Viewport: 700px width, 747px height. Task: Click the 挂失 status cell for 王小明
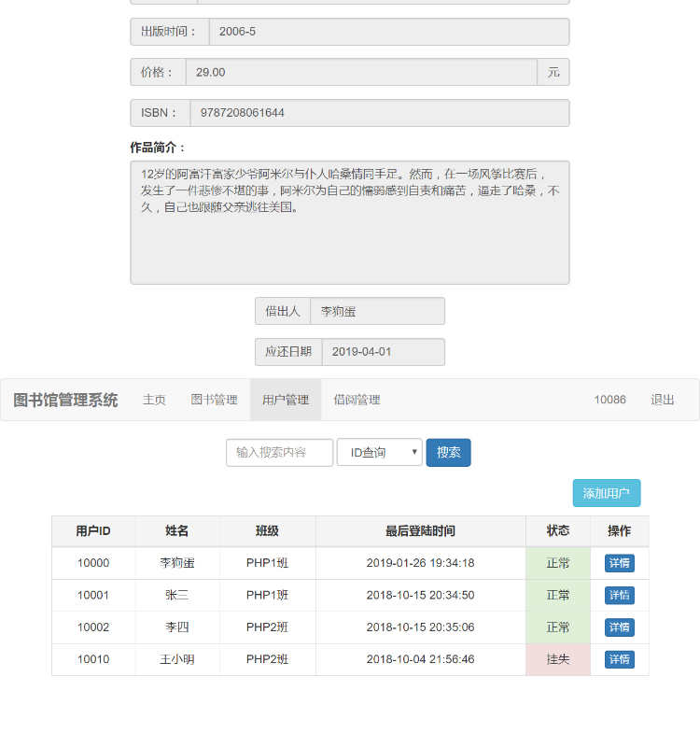tap(558, 659)
